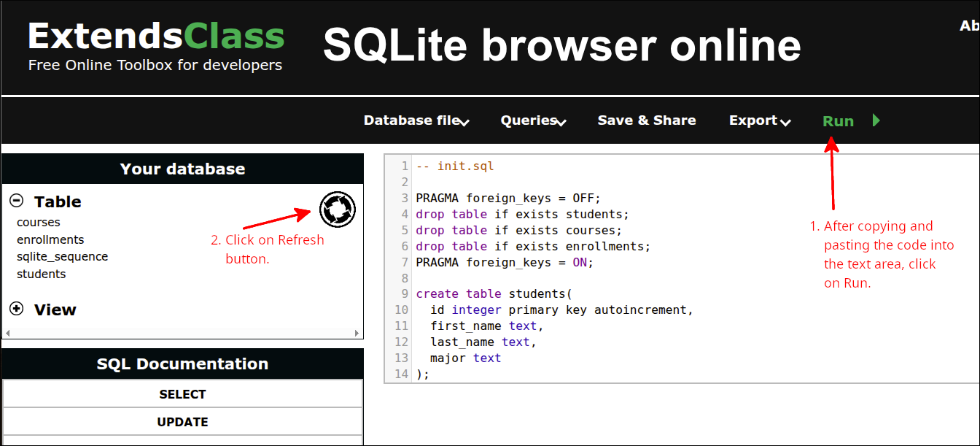Click Save & Share
Screen dimensions: 980x446
(x=646, y=120)
